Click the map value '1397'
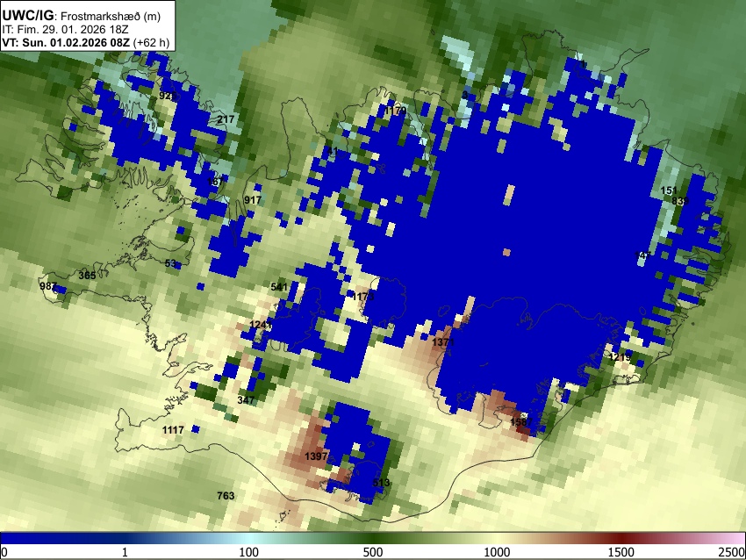 316,456
